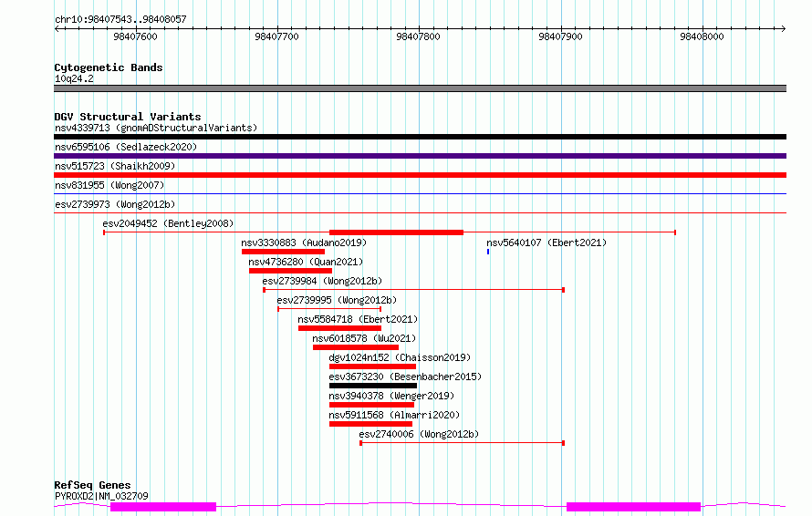Click the red nsv5584718 bar

[x=339, y=328]
